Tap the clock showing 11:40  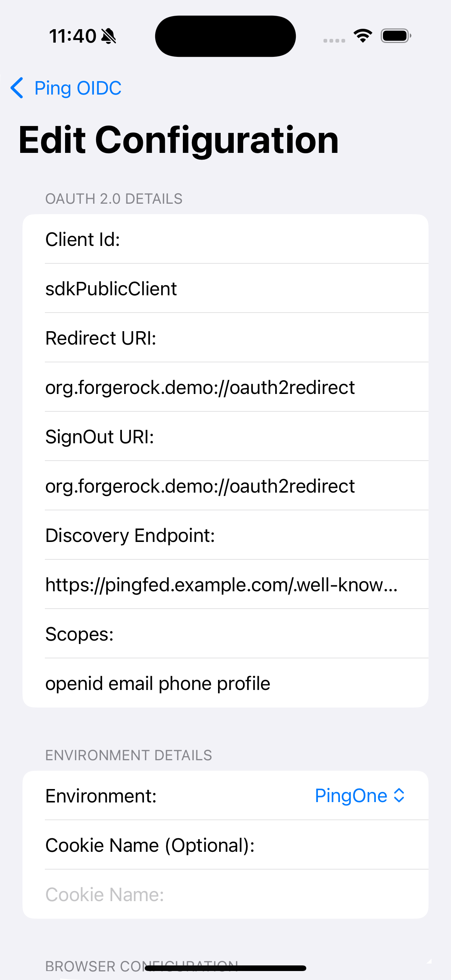coord(73,37)
